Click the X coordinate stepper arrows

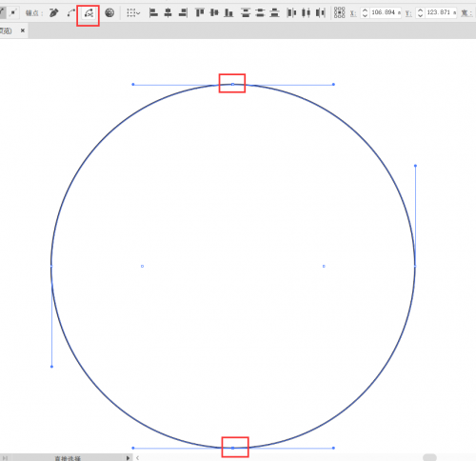point(365,12)
